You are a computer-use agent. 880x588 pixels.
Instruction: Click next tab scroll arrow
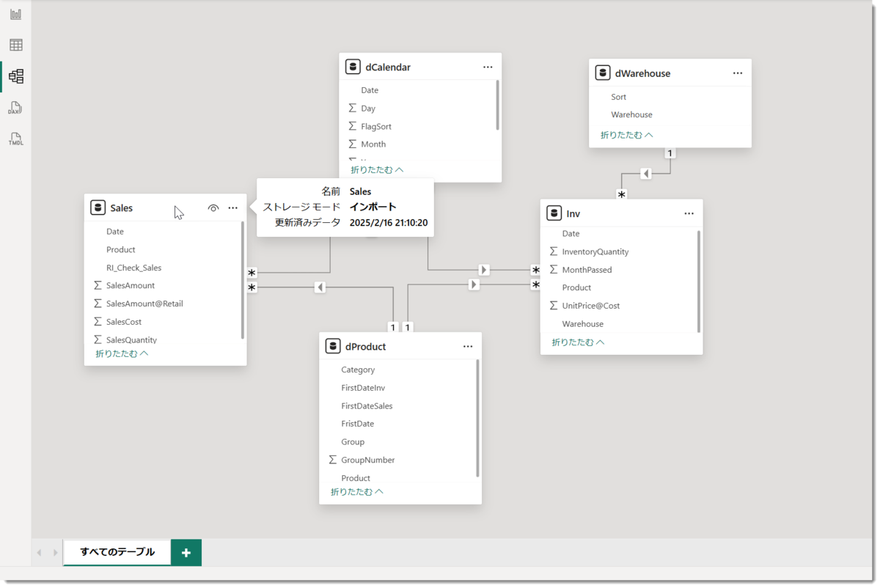coord(55,553)
